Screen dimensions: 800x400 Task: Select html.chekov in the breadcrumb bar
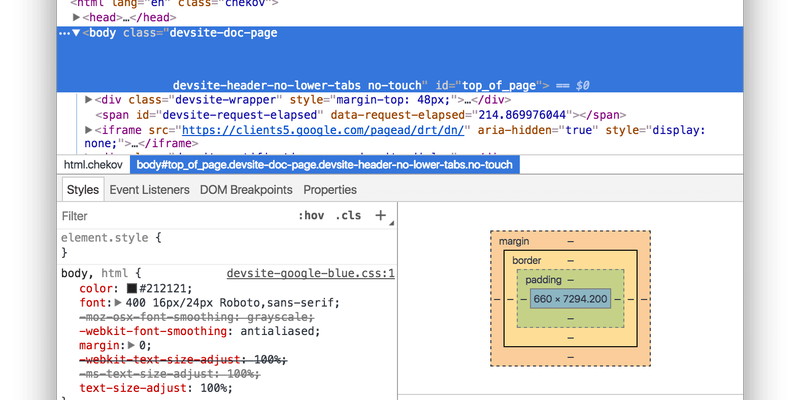point(92,164)
